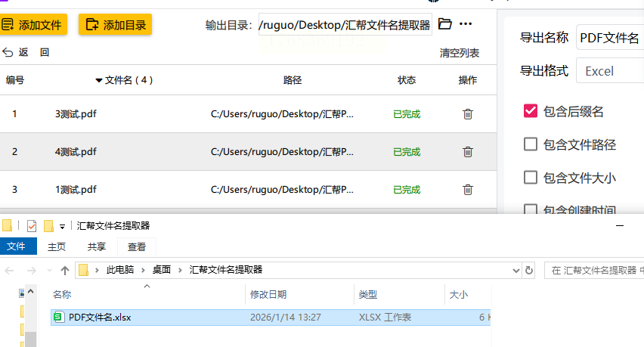The width and height of the screenshot is (644, 347).
Task: Click the 输出目录 path field
Action: pyautogui.click(x=345, y=25)
